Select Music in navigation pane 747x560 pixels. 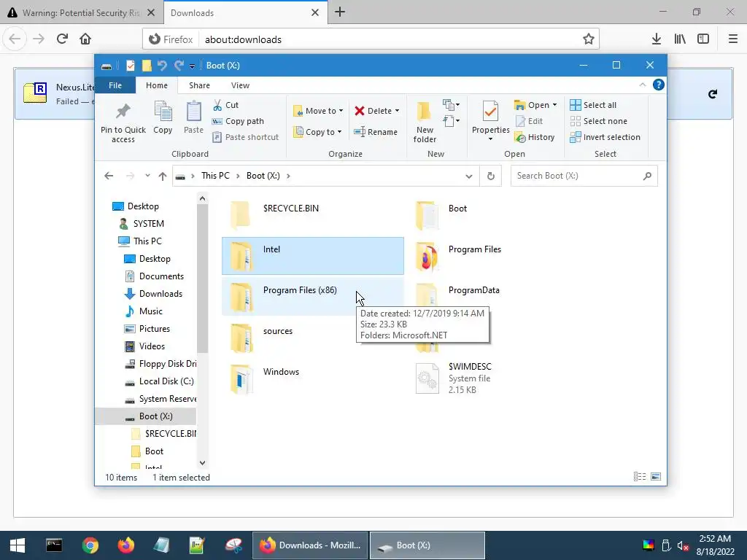click(x=150, y=311)
